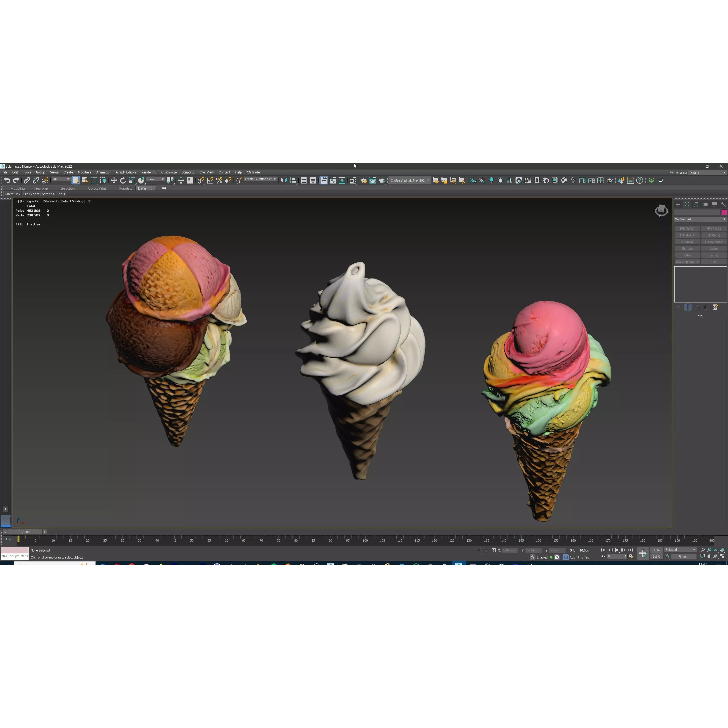Open the Modifier List dropdown
728x728 pixels.
700,219
